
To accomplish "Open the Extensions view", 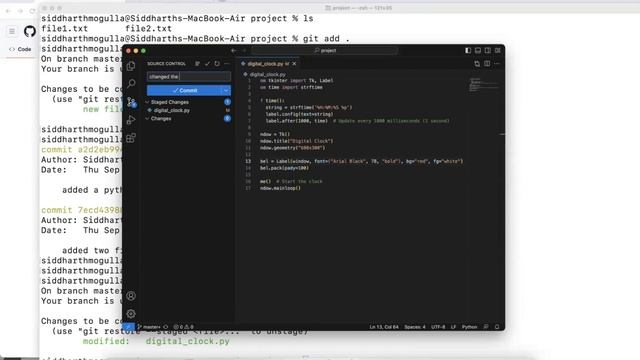I will (x=131, y=138).
